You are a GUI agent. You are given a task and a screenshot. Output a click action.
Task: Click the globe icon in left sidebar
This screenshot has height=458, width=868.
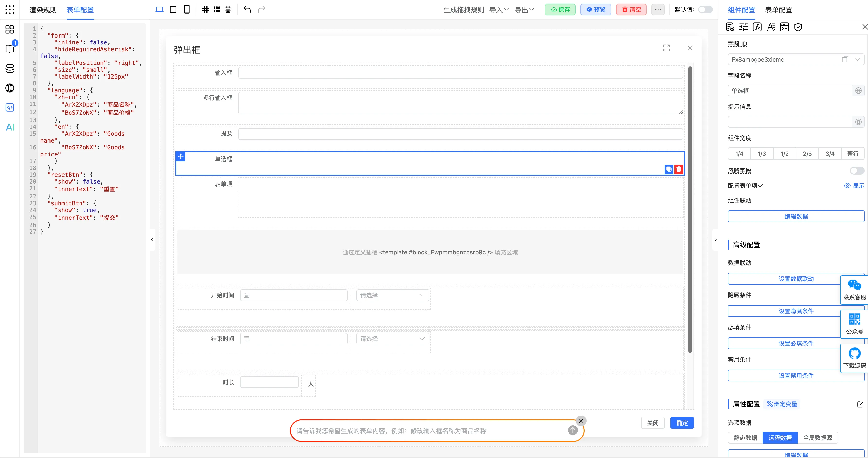[x=10, y=88]
